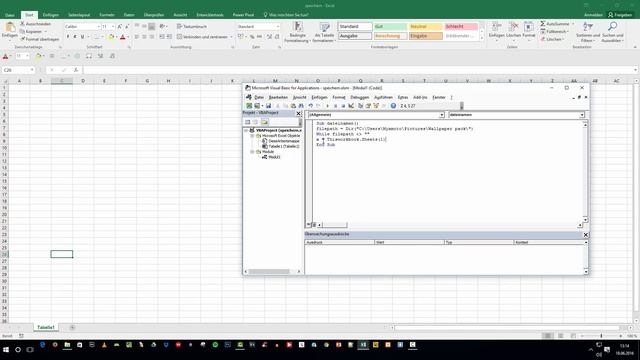This screenshot has width=640, height=360.
Task: Open the font size dropdown showing 11
Action: coord(113,27)
